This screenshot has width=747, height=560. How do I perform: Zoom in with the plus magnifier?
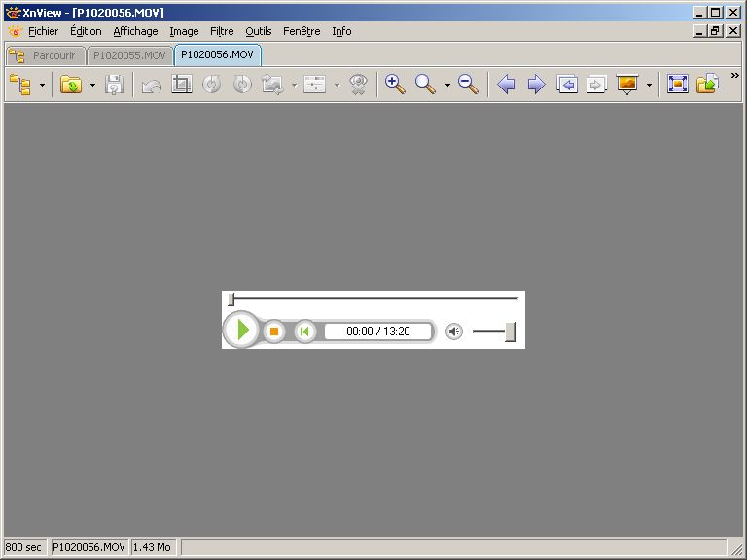tap(395, 85)
